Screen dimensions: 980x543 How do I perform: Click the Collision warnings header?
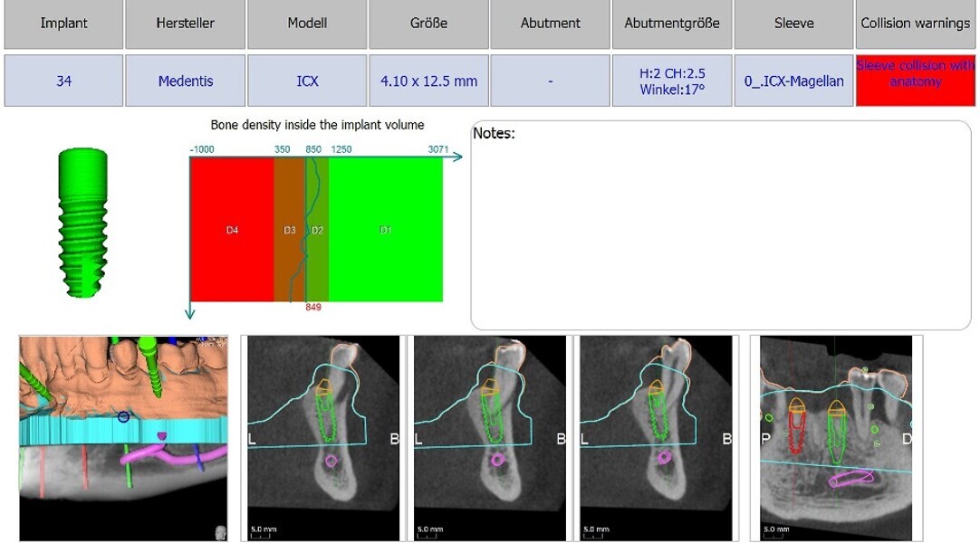pyautogui.click(x=915, y=24)
